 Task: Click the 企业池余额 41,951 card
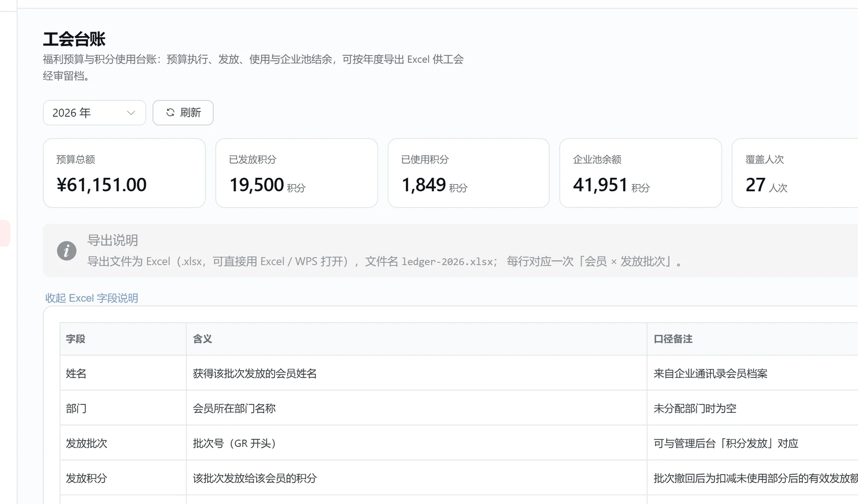[x=640, y=173]
